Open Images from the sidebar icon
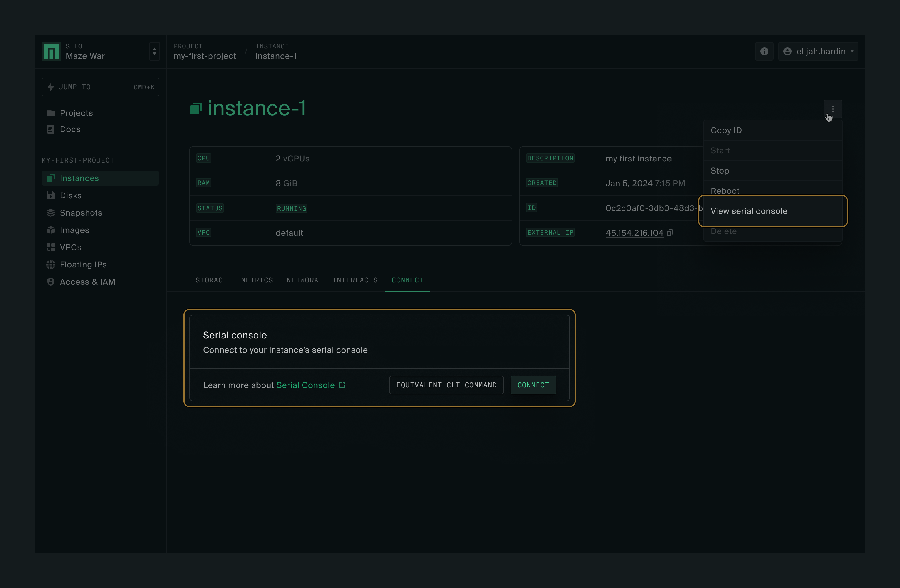The width and height of the screenshot is (900, 588). [51, 230]
